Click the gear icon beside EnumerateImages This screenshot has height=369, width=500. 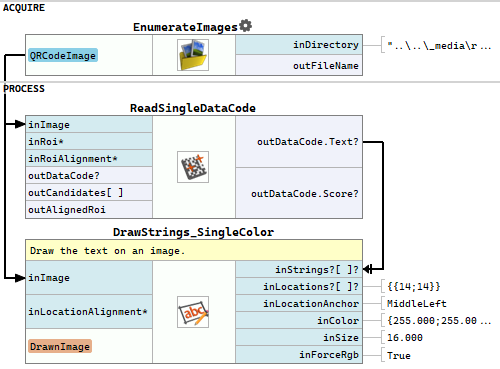(x=246, y=26)
